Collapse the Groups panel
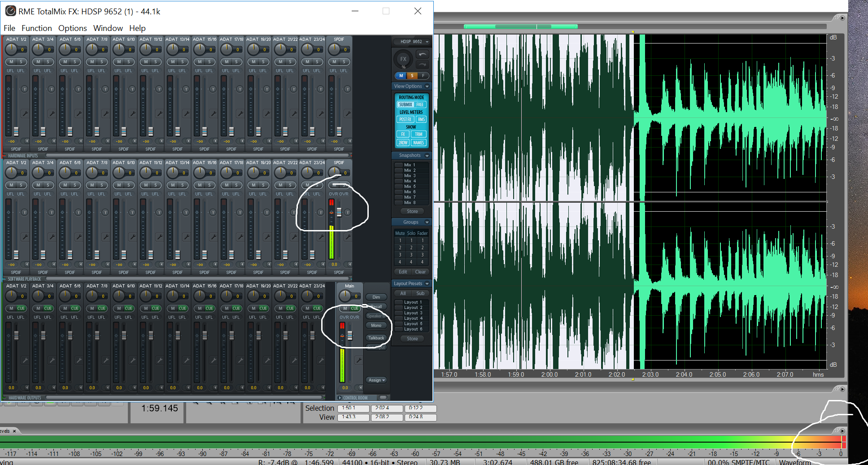 click(x=427, y=222)
